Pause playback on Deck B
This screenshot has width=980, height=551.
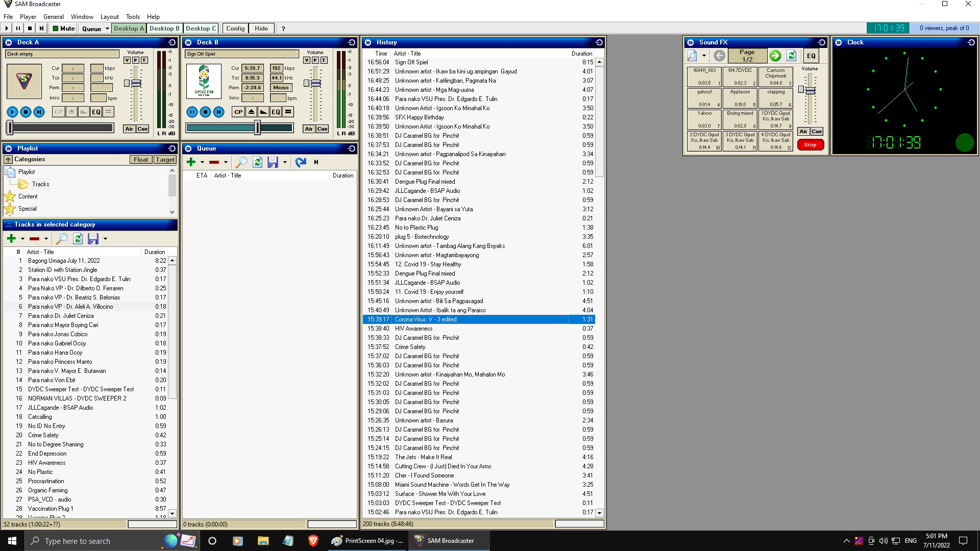point(192,112)
